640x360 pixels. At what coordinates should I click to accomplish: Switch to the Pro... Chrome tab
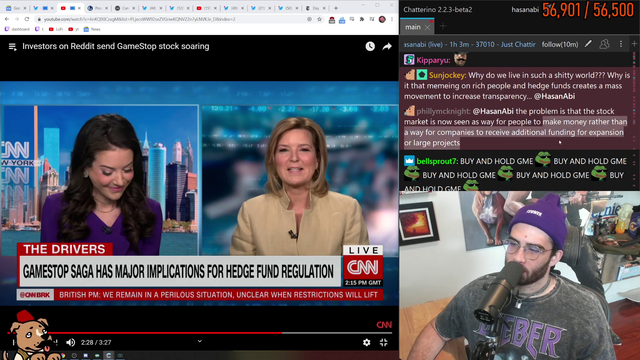(x=98, y=8)
